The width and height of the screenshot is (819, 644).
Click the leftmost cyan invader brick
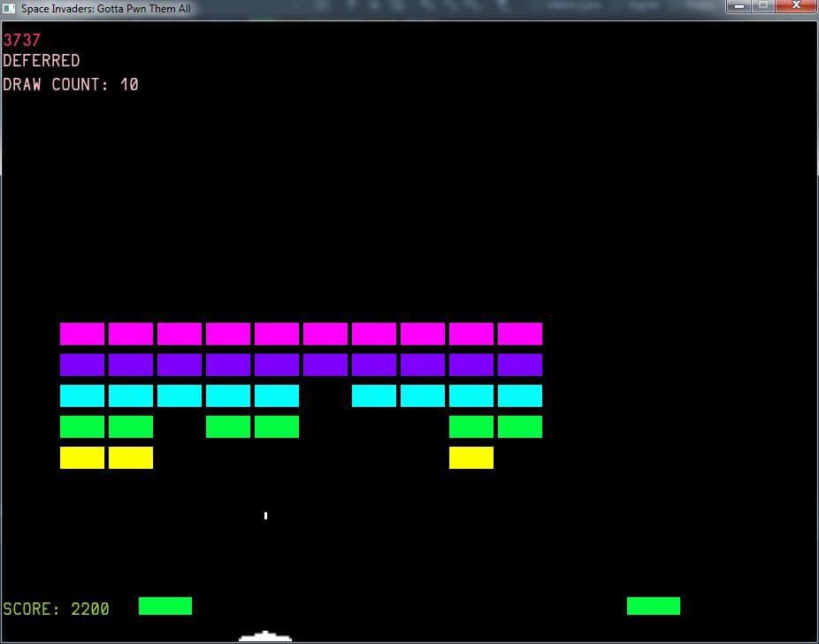point(82,396)
